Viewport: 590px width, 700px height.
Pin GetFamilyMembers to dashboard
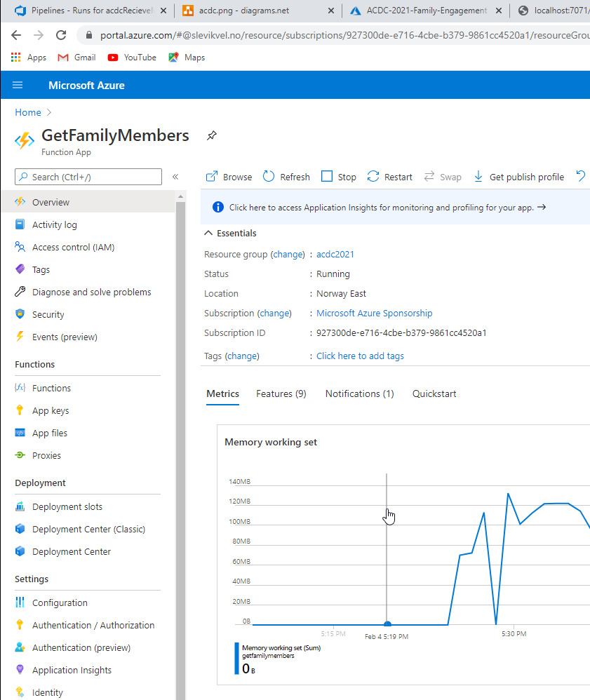(x=212, y=135)
